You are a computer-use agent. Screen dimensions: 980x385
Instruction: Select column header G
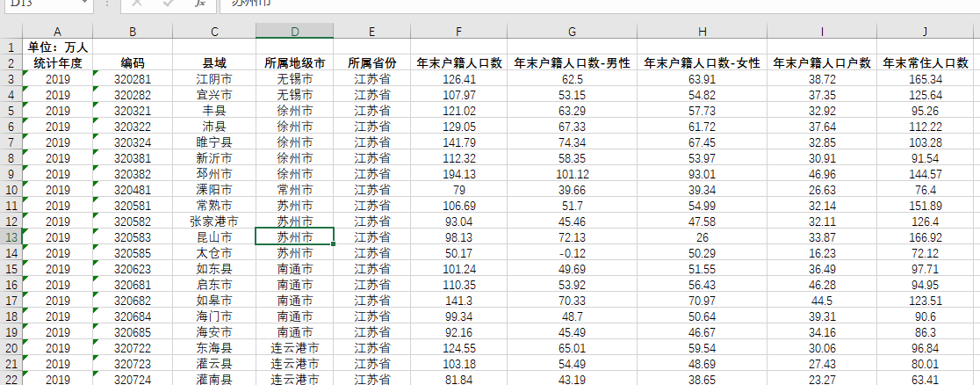(572, 32)
